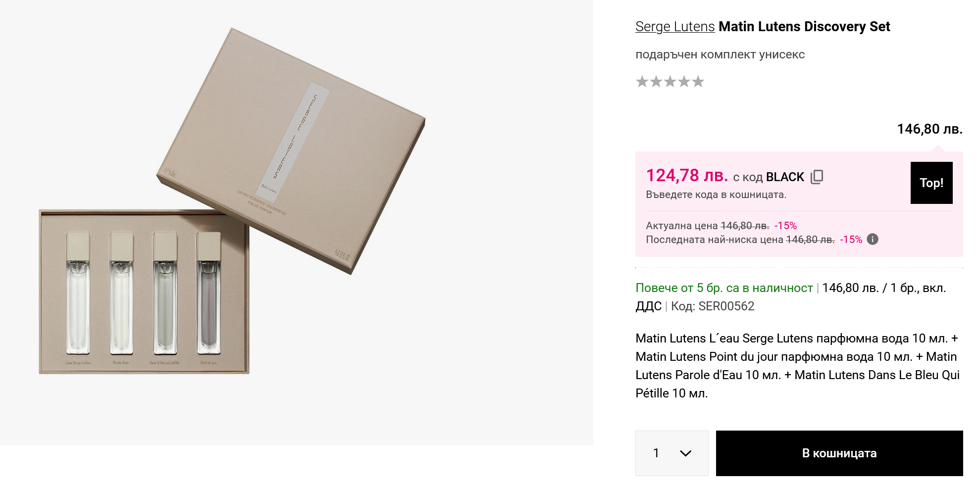Click the top 146,80 лв. price
Image resolution: width=980 pixels, height=487 pixels.
tap(929, 129)
